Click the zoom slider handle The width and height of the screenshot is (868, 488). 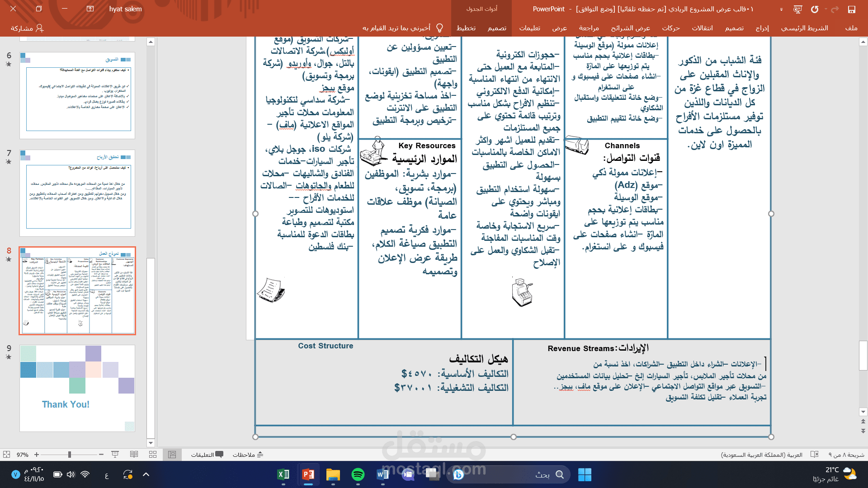pyautogui.click(x=70, y=455)
